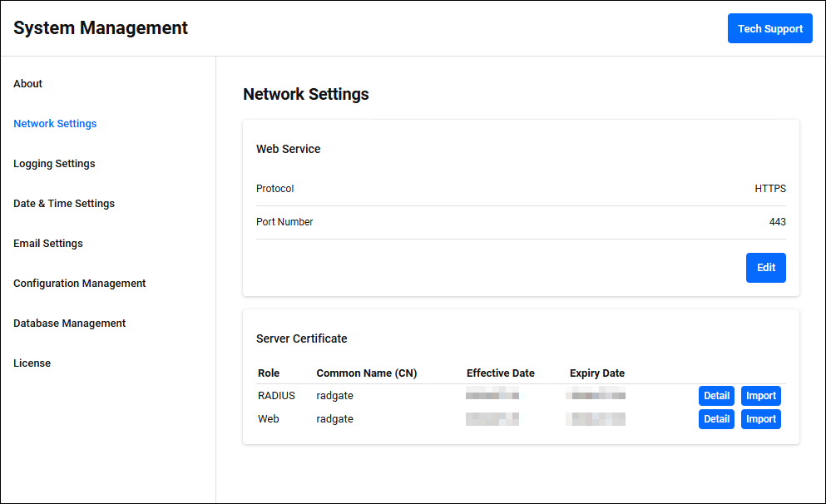Click the Effective Date column header
Screen dimensions: 826x504
[x=500, y=373]
